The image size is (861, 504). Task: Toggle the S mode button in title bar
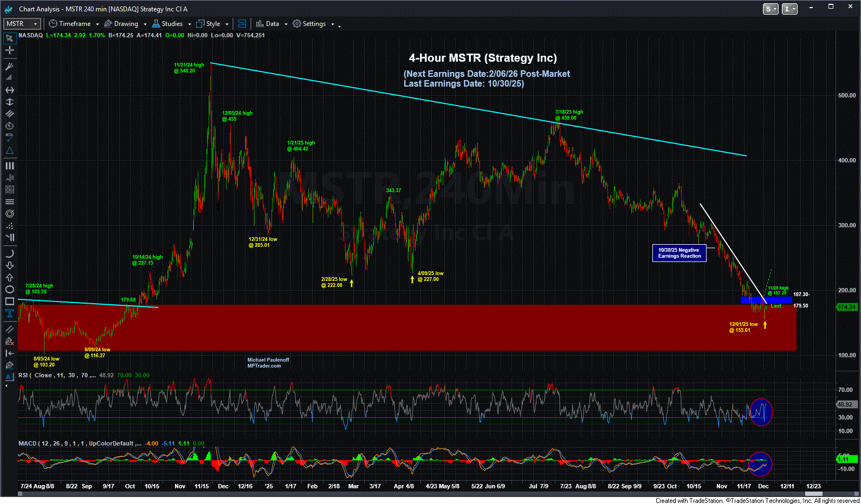[771, 9]
